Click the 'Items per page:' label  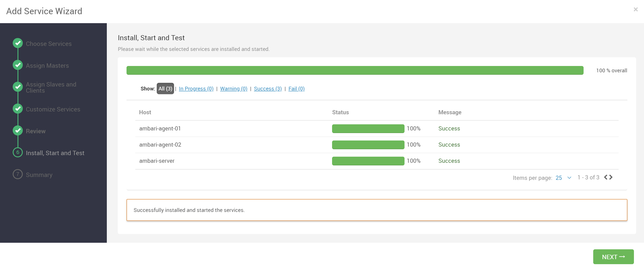533,178
